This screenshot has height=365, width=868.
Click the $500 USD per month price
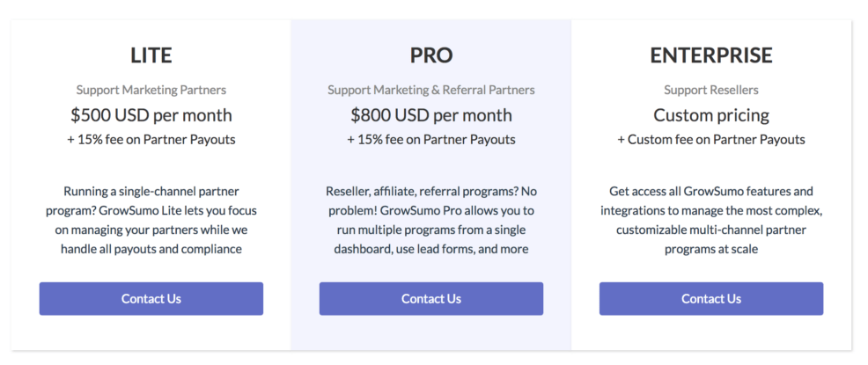pos(151,115)
